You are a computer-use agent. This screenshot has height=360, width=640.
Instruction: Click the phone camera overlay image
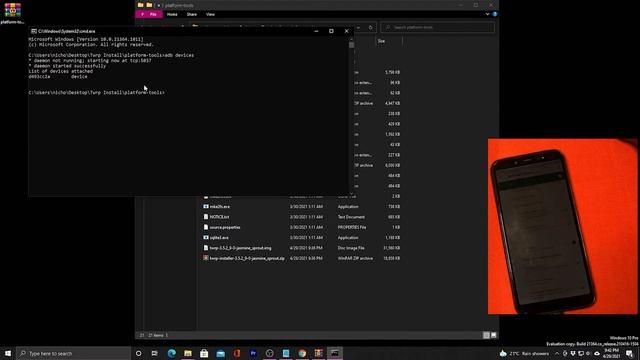pos(562,226)
